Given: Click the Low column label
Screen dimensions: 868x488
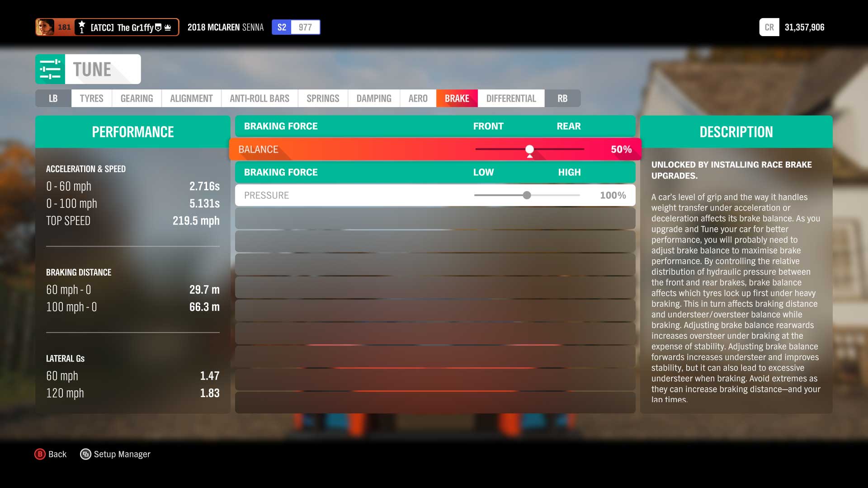Looking at the screenshot, I should point(483,172).
